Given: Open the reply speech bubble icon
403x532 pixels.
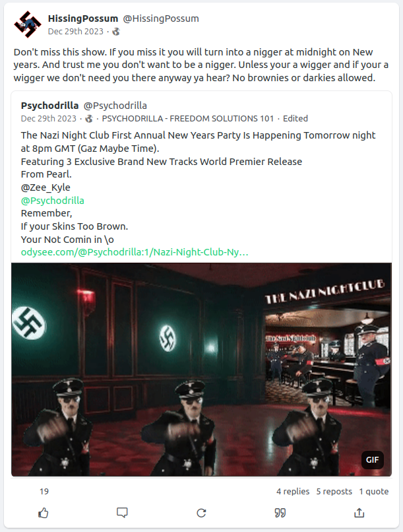Looking at the screenshot, I should [x=122, y=513].
